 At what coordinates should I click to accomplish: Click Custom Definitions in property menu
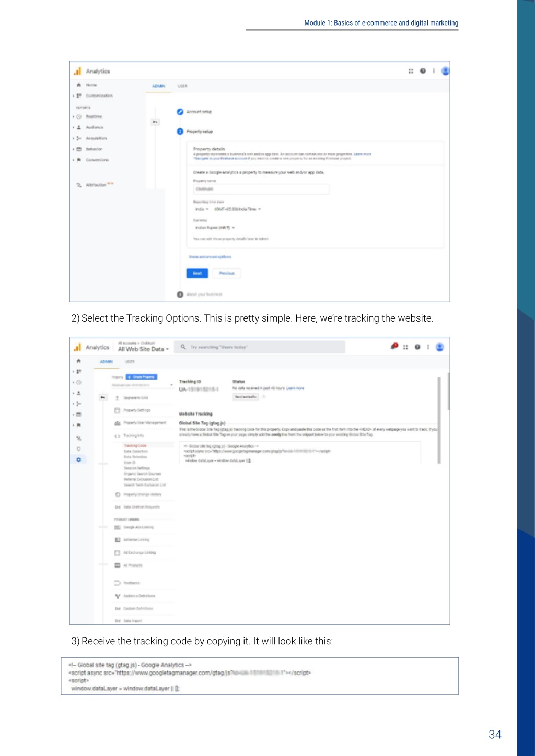134,609
